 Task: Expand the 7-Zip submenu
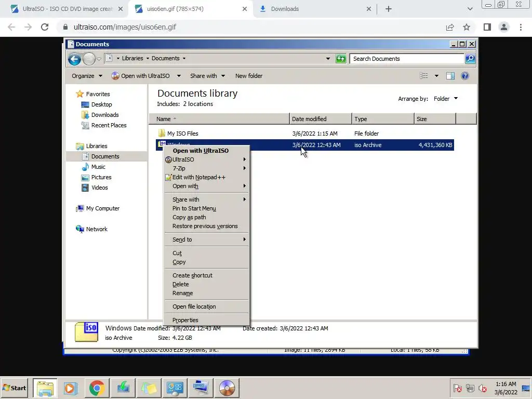(207, 168)
